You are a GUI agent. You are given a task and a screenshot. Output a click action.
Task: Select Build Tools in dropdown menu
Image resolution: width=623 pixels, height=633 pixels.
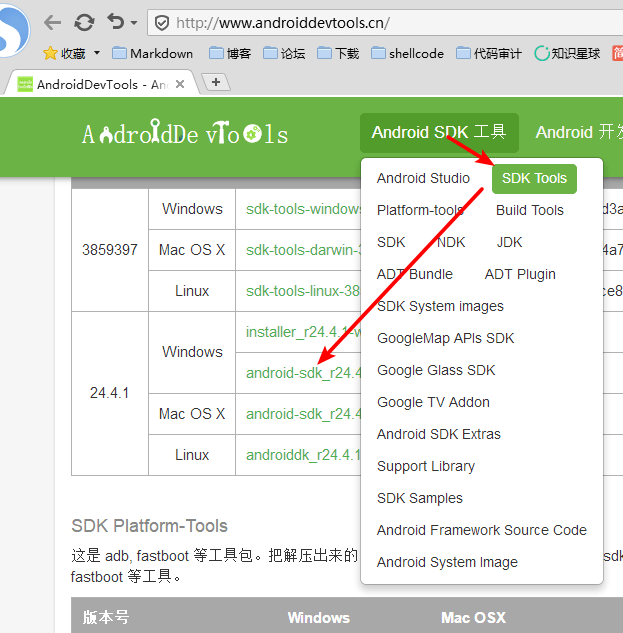529,210
